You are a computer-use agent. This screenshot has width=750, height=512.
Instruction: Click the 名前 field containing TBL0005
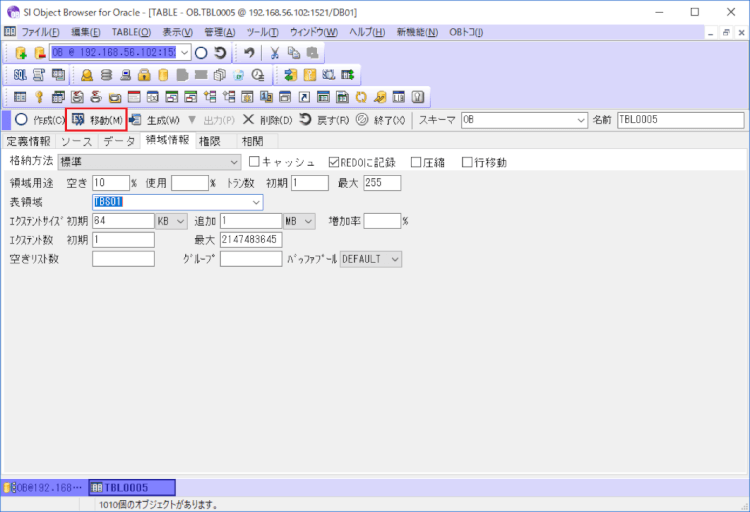click(x=680, y=120)
